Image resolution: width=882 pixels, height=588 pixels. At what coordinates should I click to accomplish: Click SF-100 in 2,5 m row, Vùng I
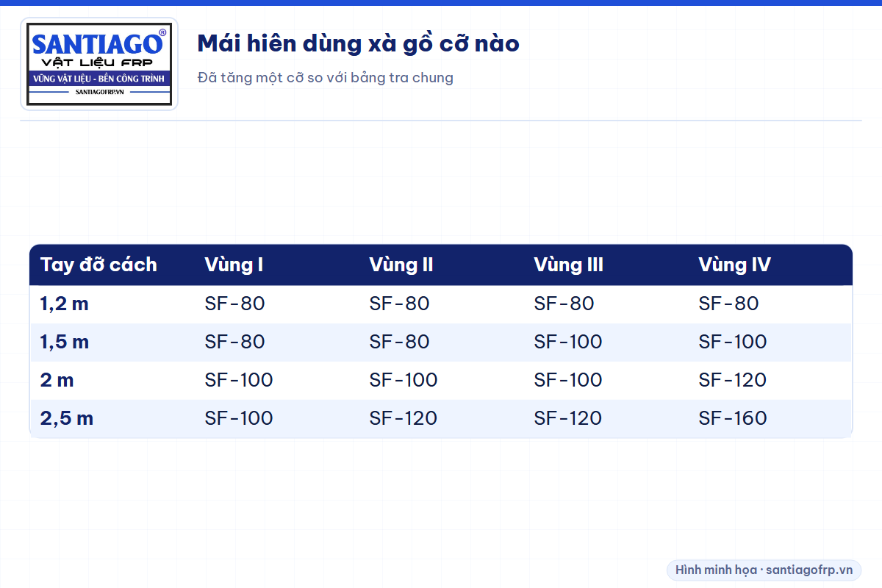239,418
